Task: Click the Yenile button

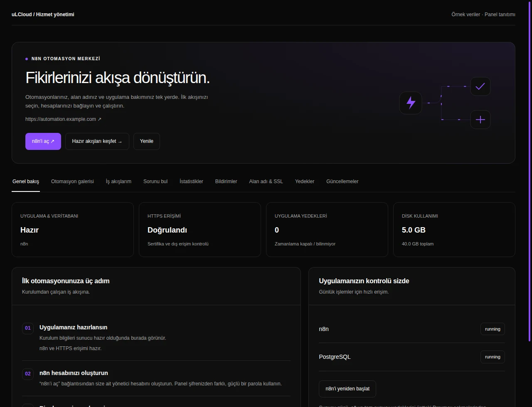Action: pos(147,141)
